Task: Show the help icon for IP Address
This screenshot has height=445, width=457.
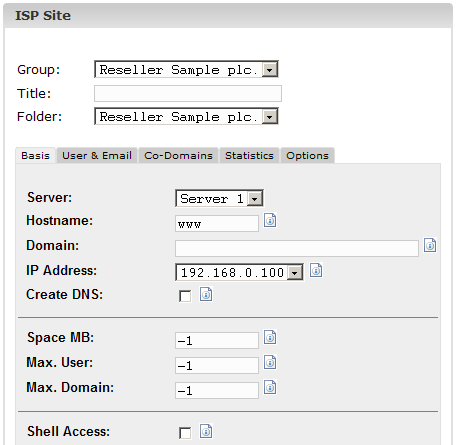Action: (316, 270)
